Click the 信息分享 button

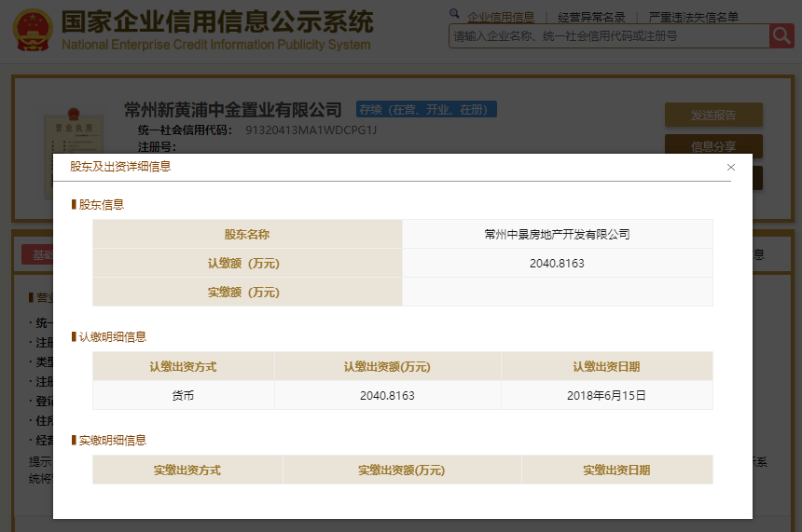[x=713, y=146]
